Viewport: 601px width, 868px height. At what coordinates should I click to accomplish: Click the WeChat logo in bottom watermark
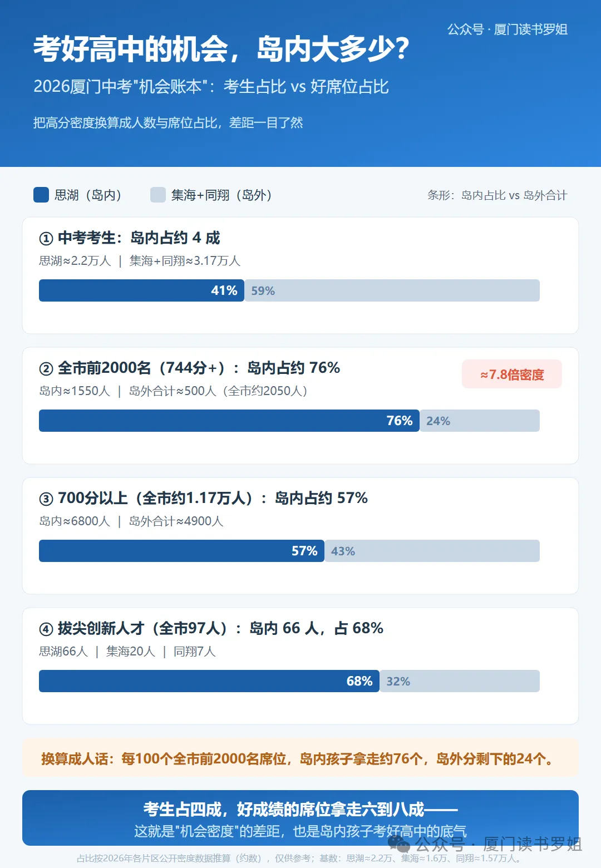tap(399, 844)
